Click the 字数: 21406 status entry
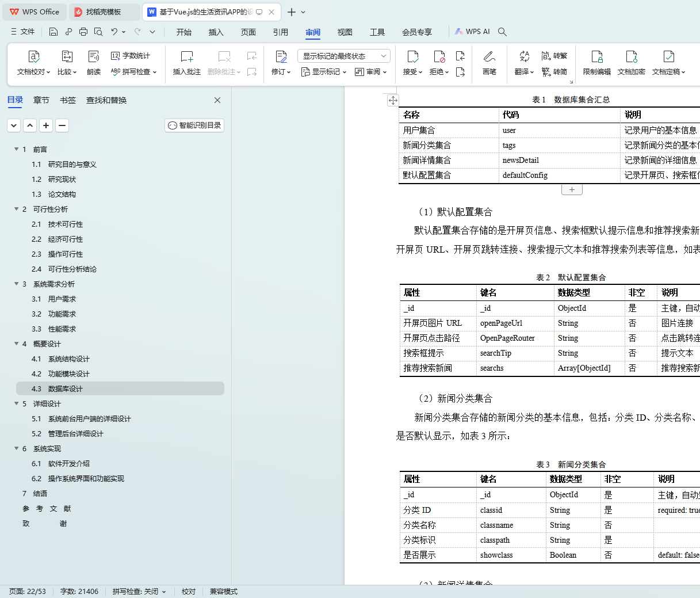Image resolution: width=700 pixels, height=598 pixels. click(79, 592)
